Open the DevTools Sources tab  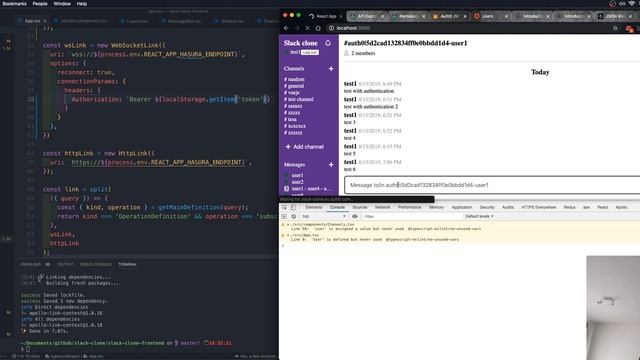click(360, 207)
